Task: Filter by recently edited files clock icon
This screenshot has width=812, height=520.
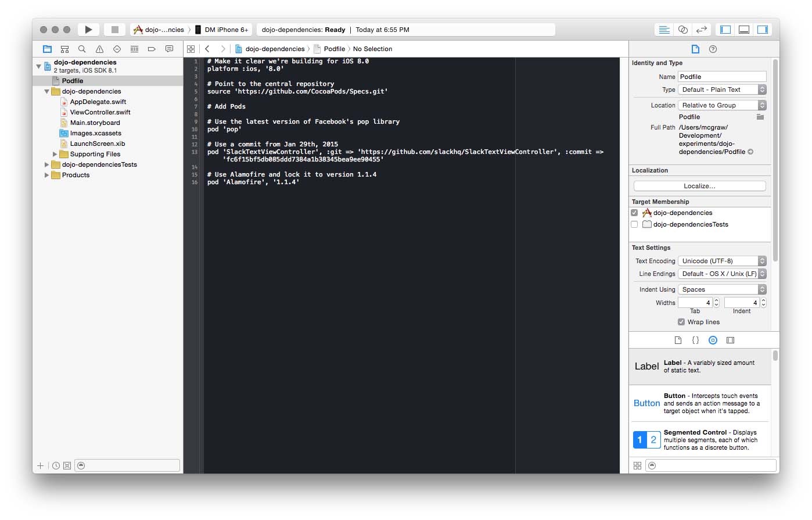Action: pyautogui.click(x=56, y=465)
